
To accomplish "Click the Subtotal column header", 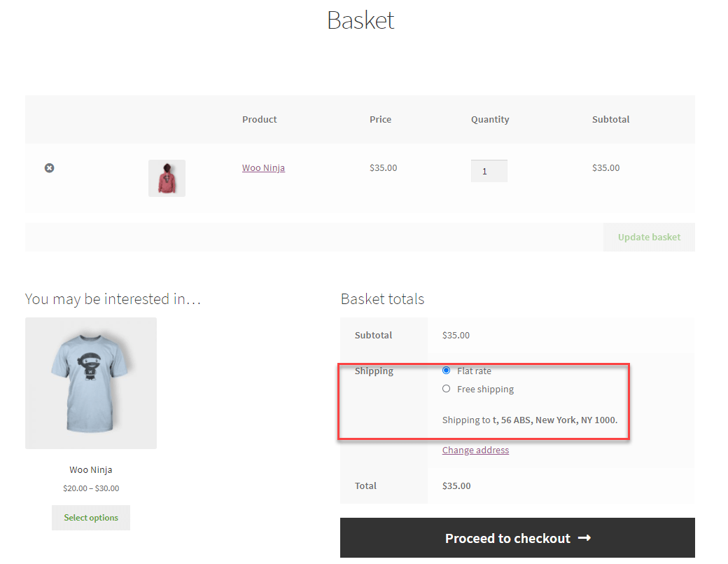I will [610, 119].
